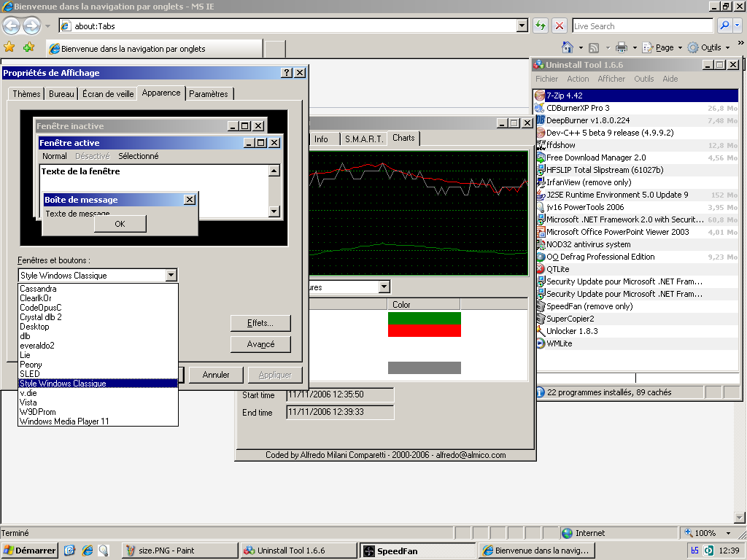Screen dimensions: 747x560
Task: Click the about:Tabs address bar
Action: (288, 26)
